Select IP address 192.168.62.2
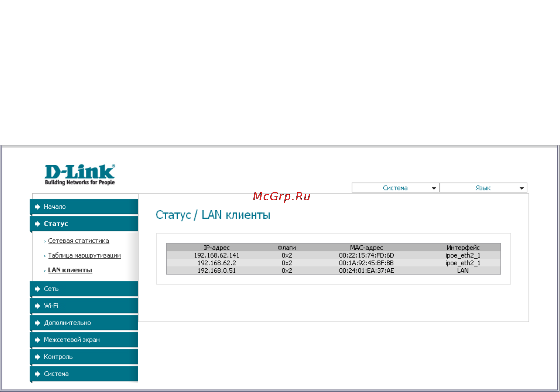Viewport: 560px width, 392px height. (217, 263)
